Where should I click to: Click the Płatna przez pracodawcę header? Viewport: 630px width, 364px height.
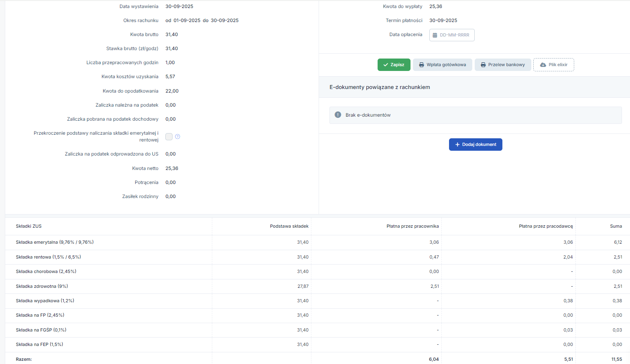(x=545, y=226)
